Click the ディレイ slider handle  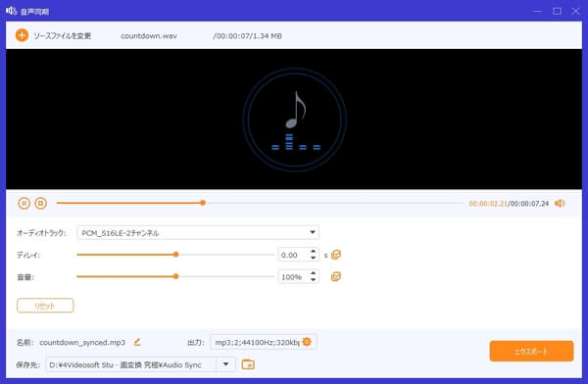(x=175, y=255)
